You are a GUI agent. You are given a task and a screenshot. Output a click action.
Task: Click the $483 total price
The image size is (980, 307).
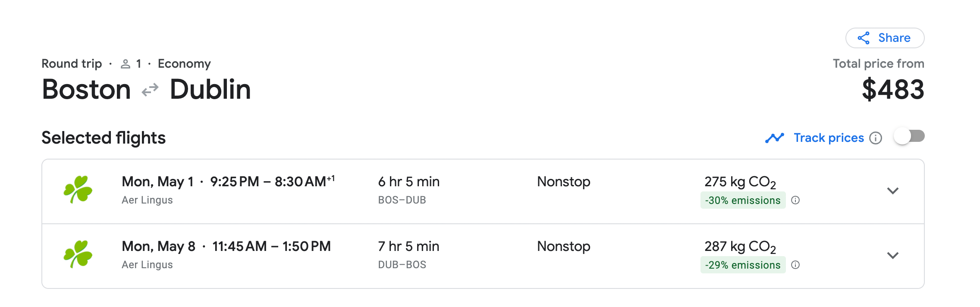(x=892, y=90)
